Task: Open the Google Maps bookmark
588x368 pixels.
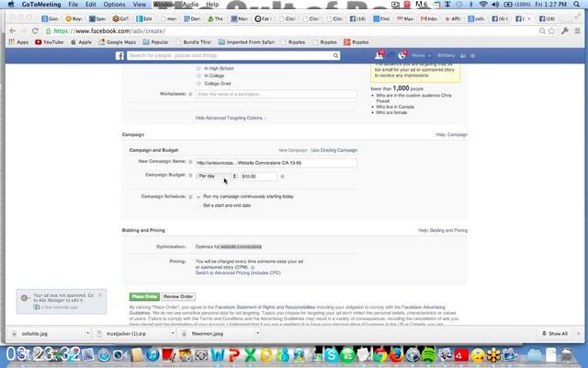Action: click(118, 42)
